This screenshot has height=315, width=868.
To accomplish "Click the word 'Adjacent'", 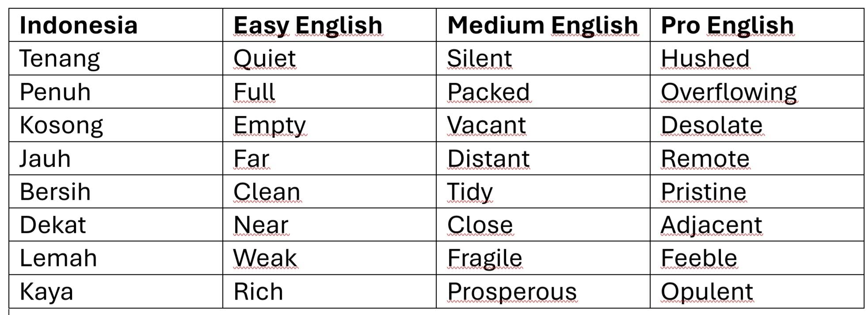I will (711, 225).
